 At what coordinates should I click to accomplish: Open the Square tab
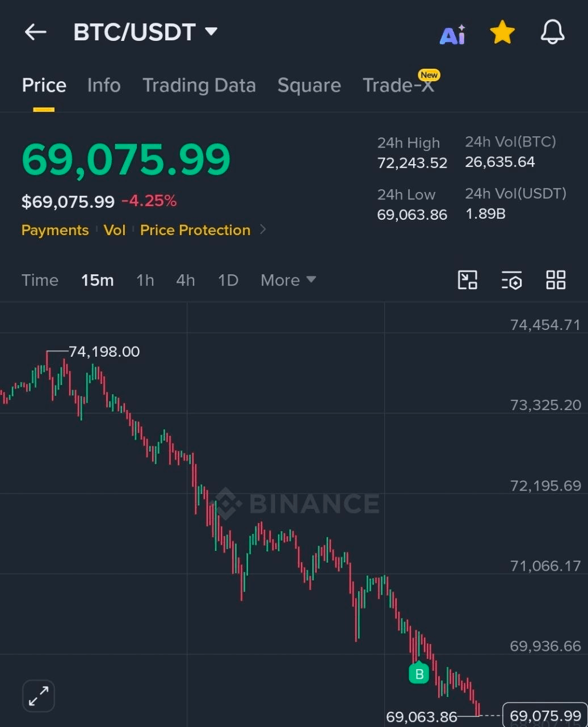(x=309, y=85)
